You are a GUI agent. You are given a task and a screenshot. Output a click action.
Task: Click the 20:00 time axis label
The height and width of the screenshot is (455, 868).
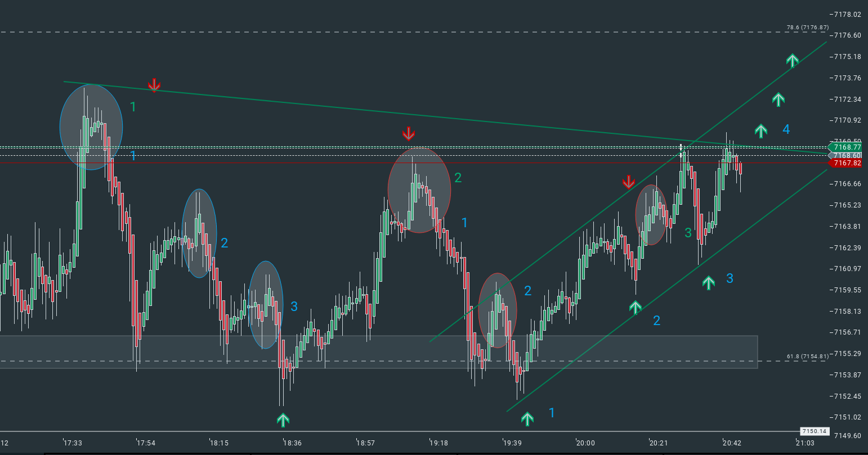point(585,443)
